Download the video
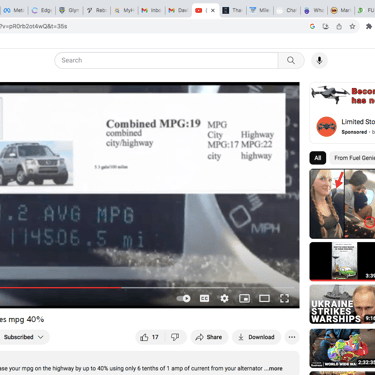The image size is (375, 375). click(256, 337)
